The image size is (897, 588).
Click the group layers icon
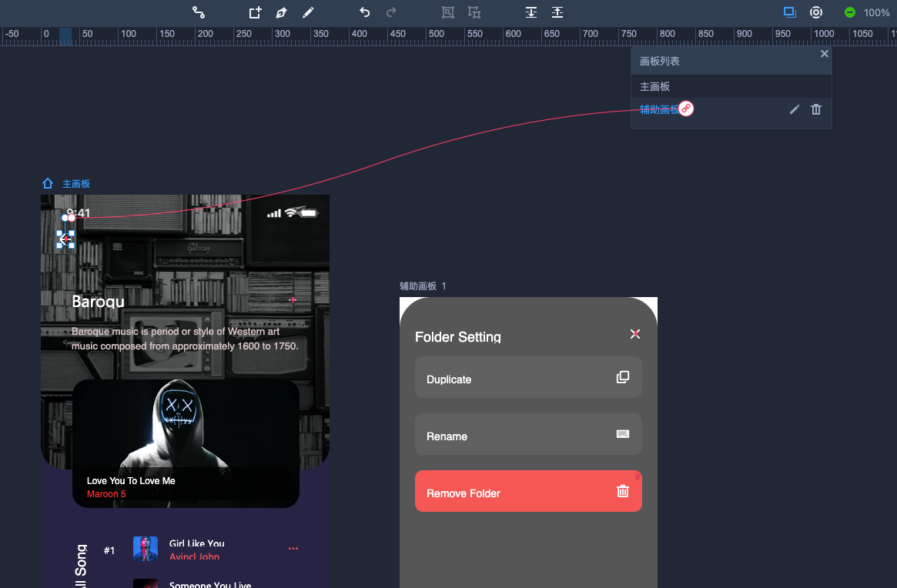click(x=448, y=12)
